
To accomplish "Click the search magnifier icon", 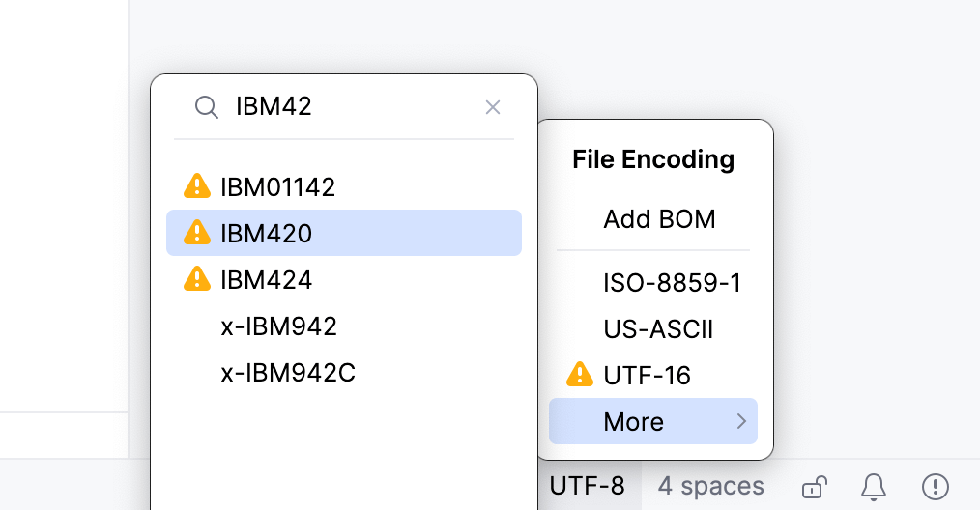I will (206, 107).
